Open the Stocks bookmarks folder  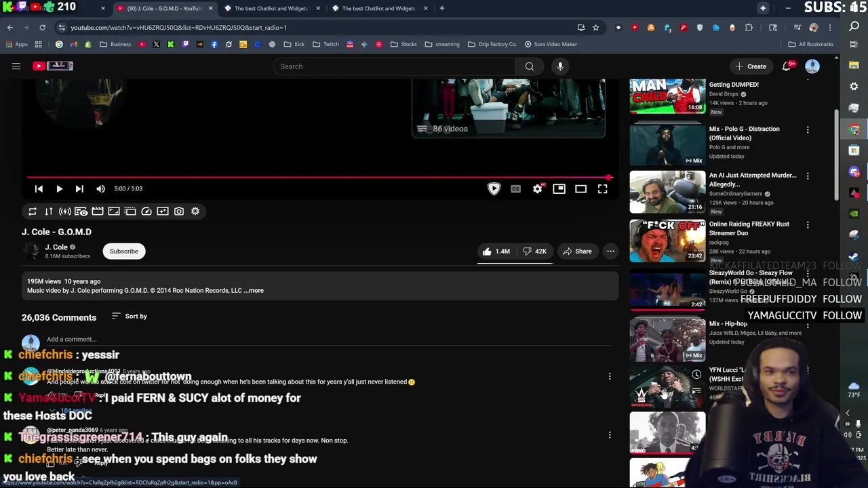(x=403, y=44)
